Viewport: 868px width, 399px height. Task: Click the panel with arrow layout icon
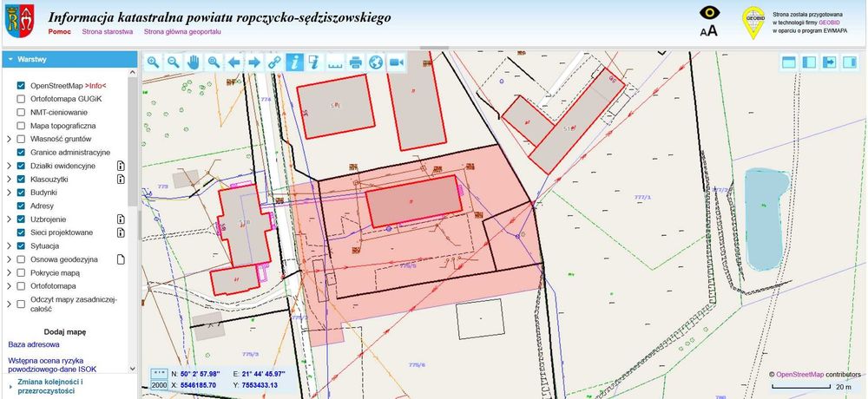[x=829, y=62]
